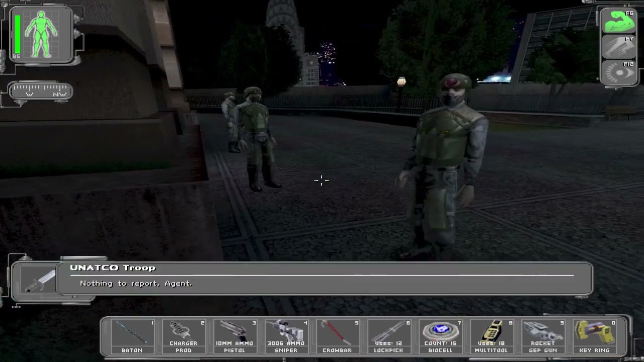Equip the Sniper rifle in slot 4
Screen dimensions: 644x362
286,336
